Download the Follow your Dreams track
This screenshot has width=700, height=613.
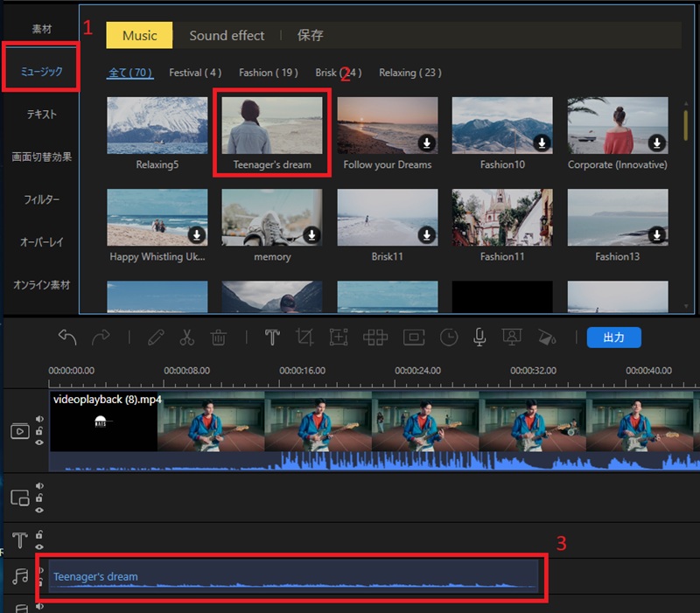427,143
